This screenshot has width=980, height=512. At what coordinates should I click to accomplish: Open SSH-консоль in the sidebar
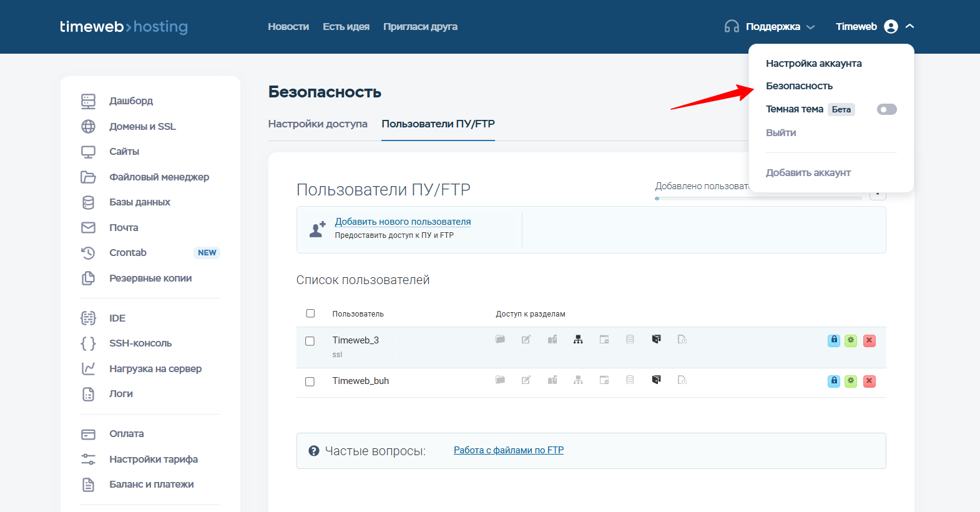tap(140, 343)
